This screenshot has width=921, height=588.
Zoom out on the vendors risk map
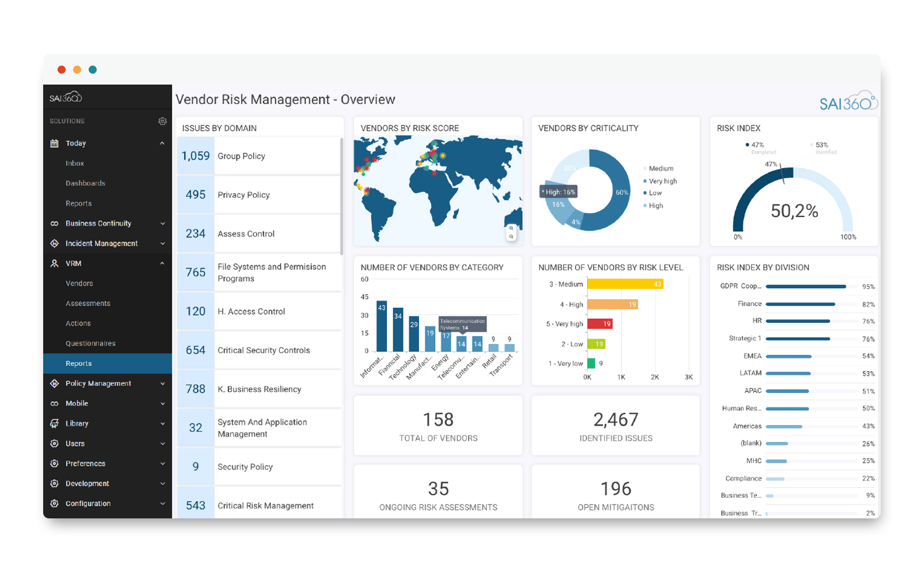(511, 236)
